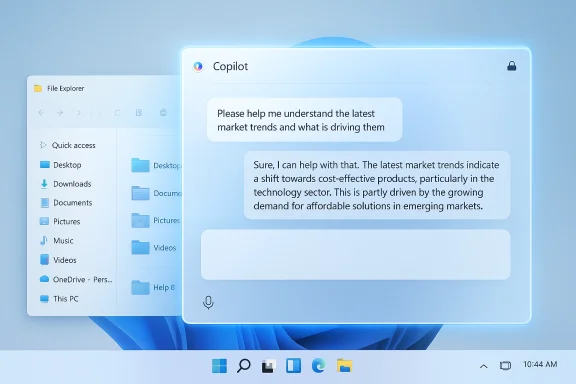Expand Quick access in File Explorer sidebar
This screenshot has width=576, height=384.
click(43, 145)
